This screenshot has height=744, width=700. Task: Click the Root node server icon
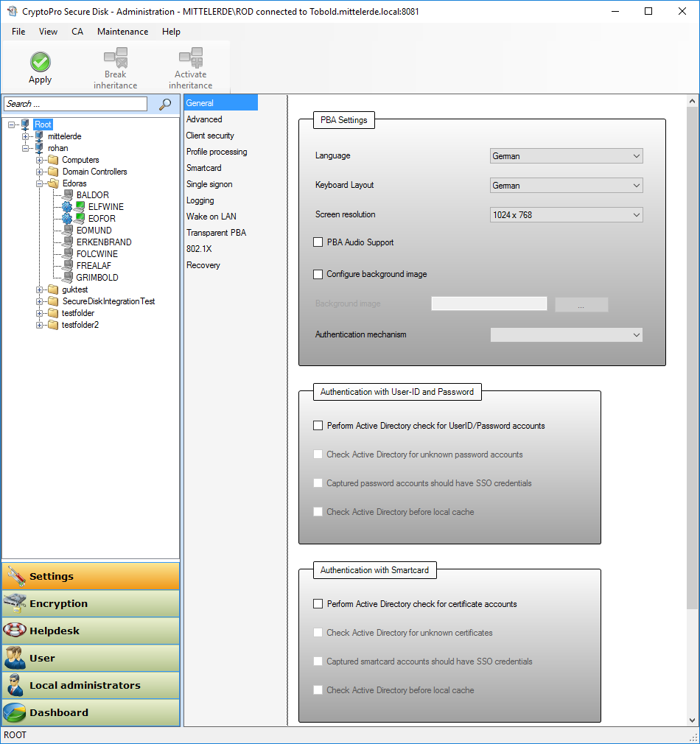(26, 124)
